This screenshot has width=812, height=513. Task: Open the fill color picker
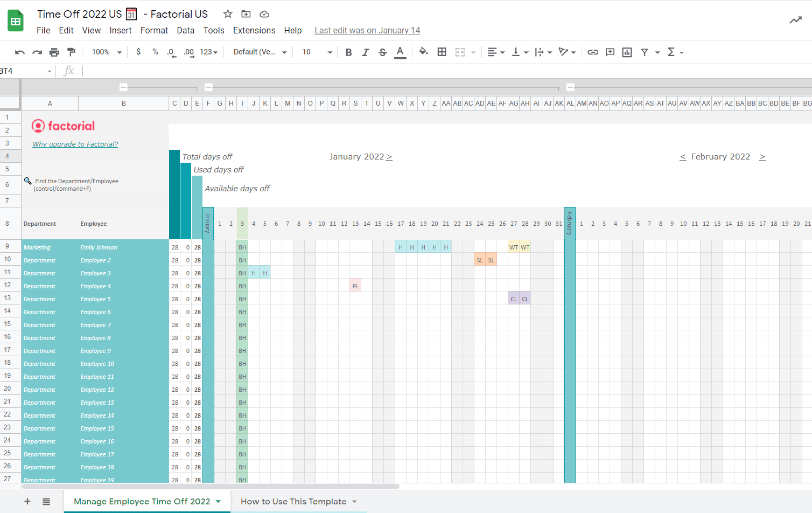point(423,52)
